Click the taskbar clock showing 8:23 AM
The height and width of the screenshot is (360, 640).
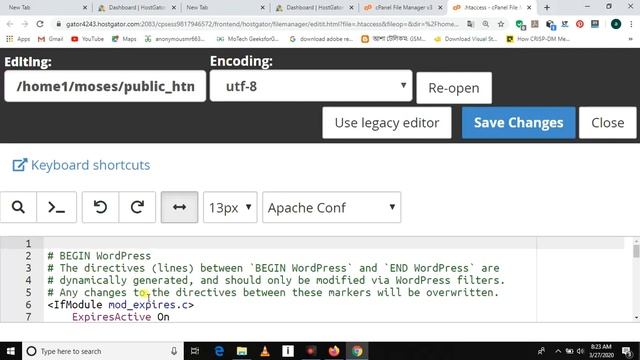602,351
